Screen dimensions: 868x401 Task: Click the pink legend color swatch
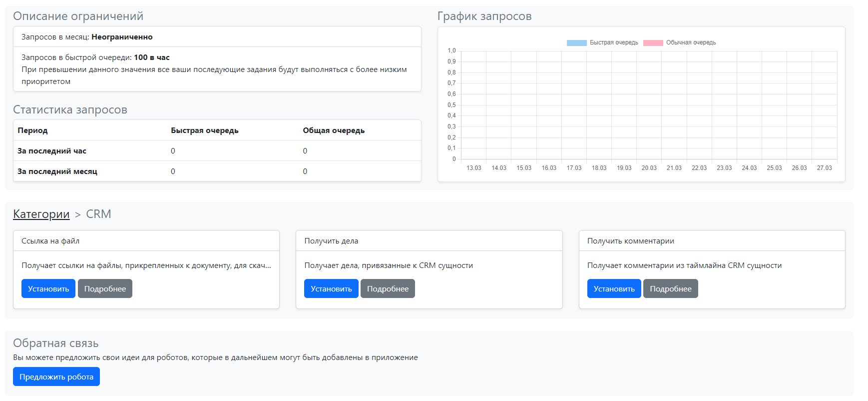click(653, 42)
